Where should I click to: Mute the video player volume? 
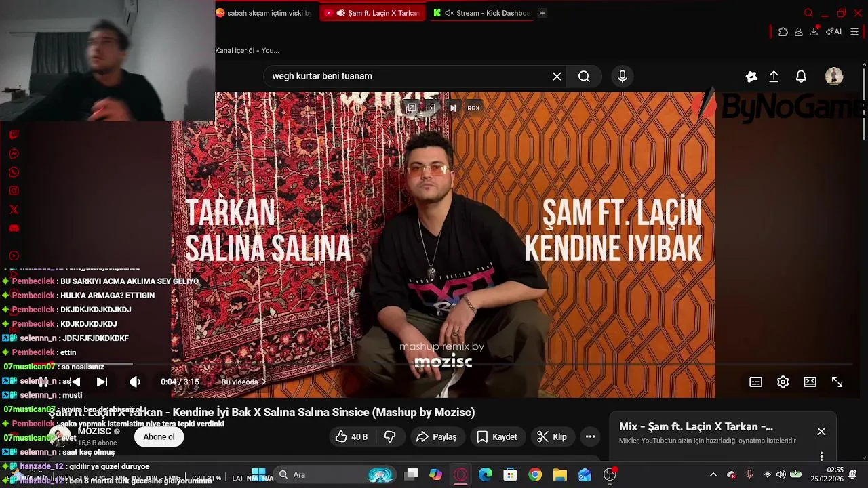point(135,382)
